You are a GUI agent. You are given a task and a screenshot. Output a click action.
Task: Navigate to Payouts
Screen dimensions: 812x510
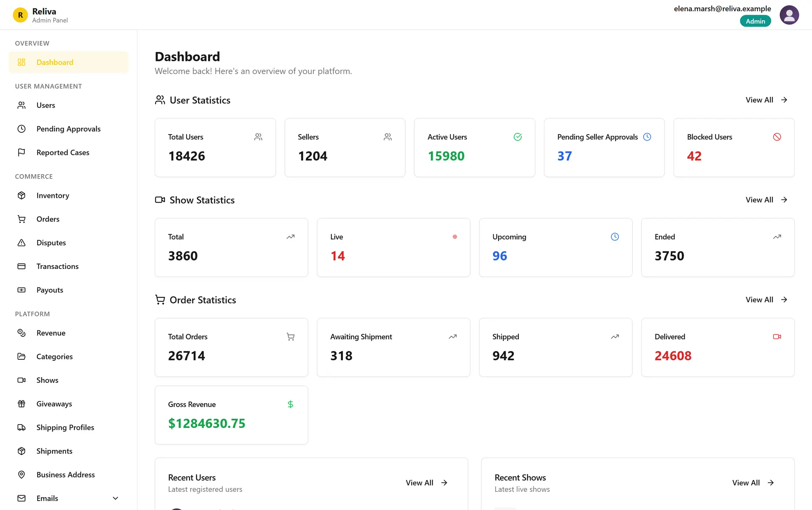click(x=69, y=290)
